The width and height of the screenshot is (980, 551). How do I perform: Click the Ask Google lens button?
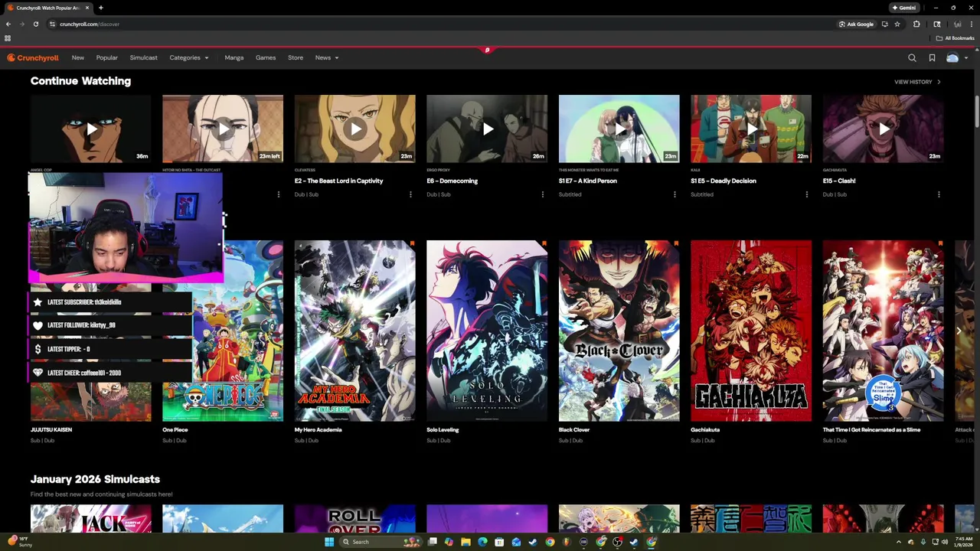pyautogui.click(x=856, y=24)
